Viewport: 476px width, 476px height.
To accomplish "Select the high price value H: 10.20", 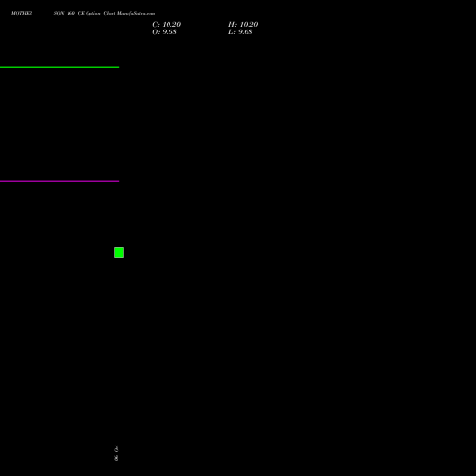I will pyautogui.click(x=243, y=25).
